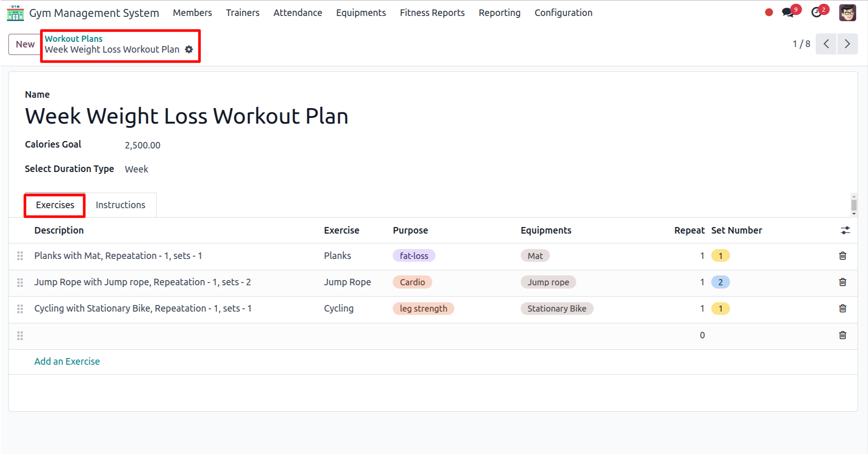Screen dimensions: 868x454
Task: Open the user avatar menu
Action: click(847, 13)
